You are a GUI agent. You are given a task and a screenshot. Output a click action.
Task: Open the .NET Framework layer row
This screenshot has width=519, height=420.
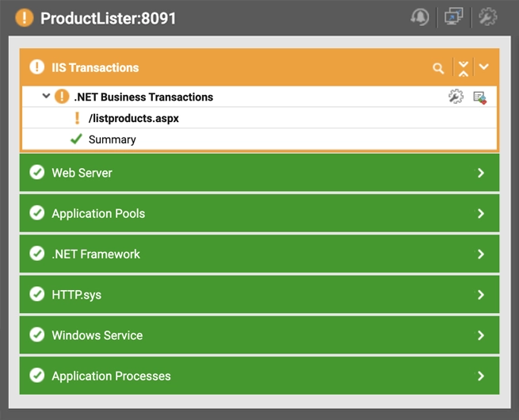95,254
